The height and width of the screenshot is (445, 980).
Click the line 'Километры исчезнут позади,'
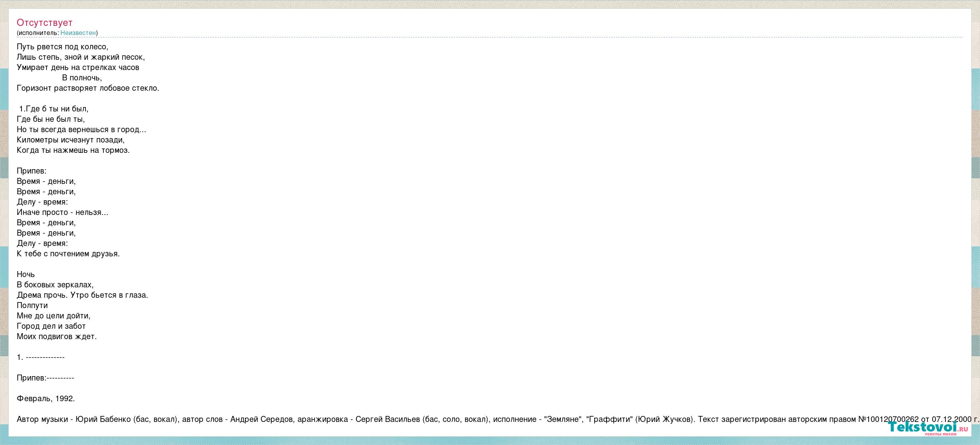coord(71,140)
